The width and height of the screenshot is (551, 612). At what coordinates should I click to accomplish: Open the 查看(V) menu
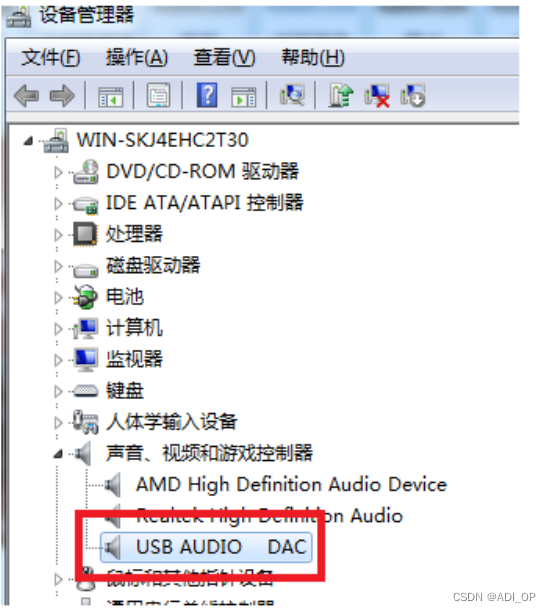coord(224,57)
